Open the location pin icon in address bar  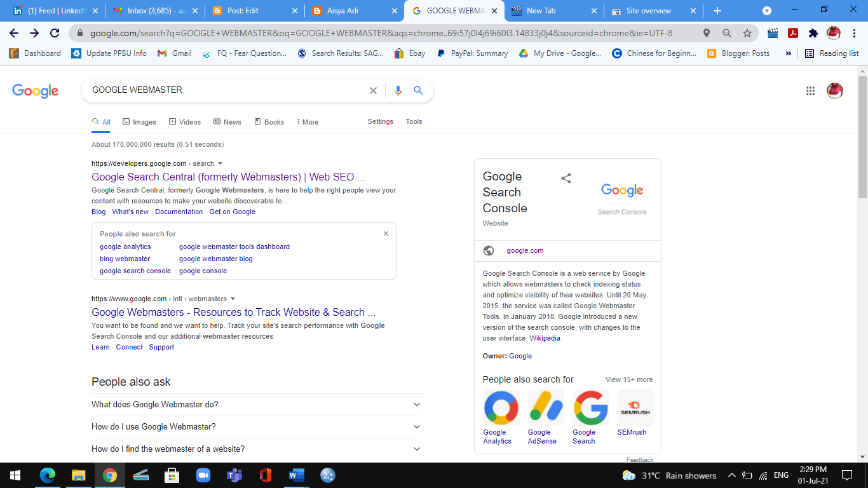(707, 33)
